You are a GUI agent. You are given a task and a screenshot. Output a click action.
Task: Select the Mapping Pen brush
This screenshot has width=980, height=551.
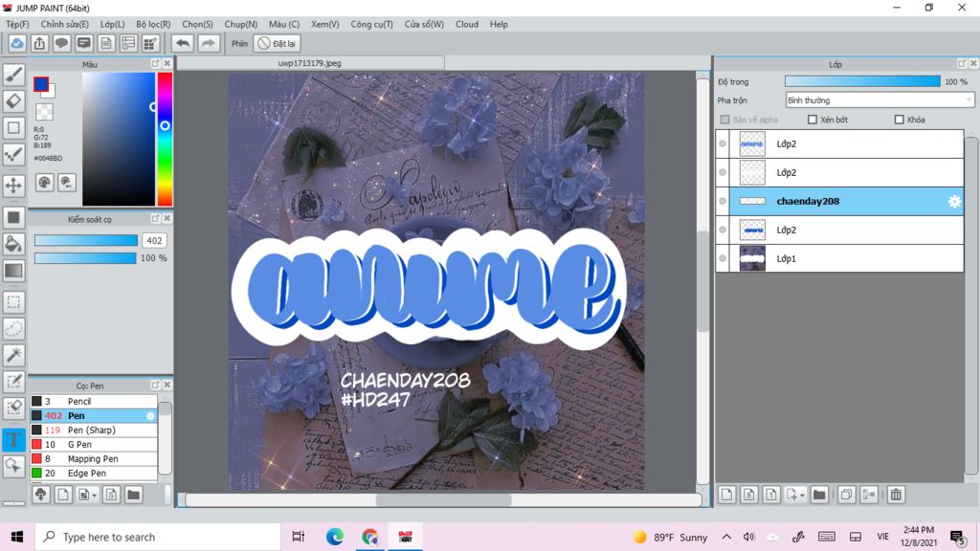94,459
